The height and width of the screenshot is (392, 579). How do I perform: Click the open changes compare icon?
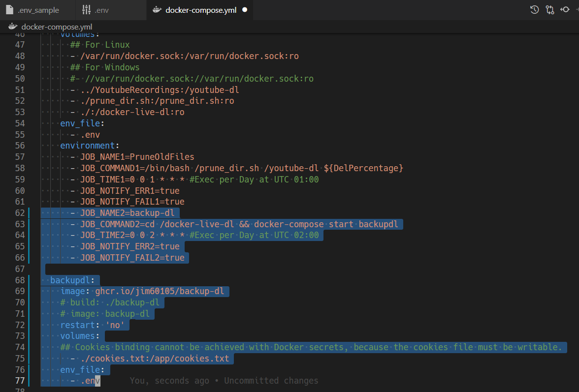[x=550, y=10]
